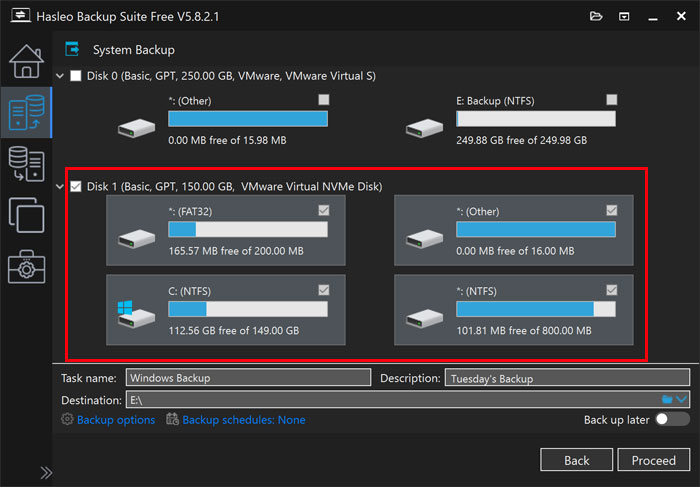This screenshot has width=700, height=487.
Task: Click the Description input field
Action: click(567, 378)
